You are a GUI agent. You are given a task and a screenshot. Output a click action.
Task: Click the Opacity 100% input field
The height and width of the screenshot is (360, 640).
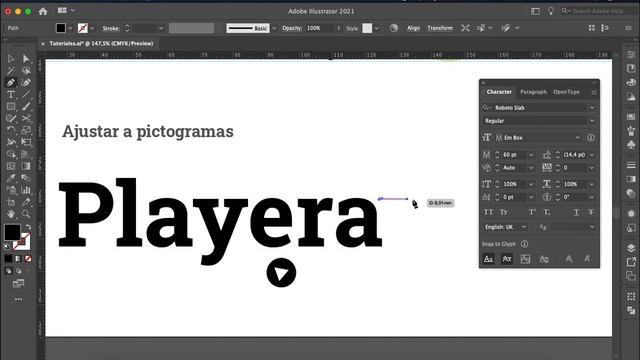coord(320,28)
